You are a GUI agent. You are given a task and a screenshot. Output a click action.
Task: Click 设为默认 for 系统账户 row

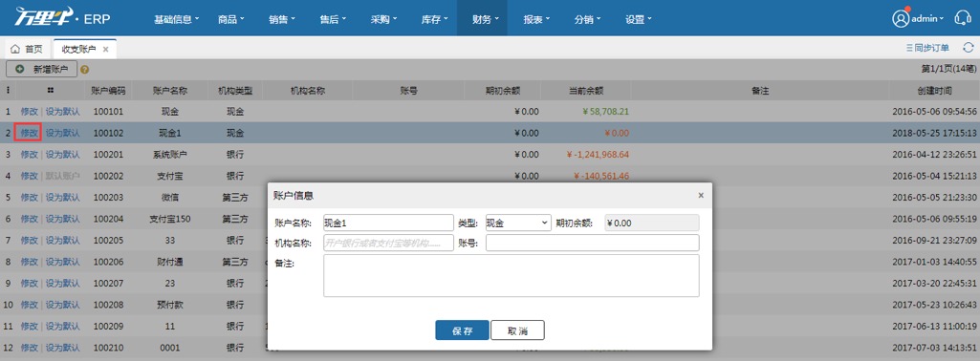62,155
